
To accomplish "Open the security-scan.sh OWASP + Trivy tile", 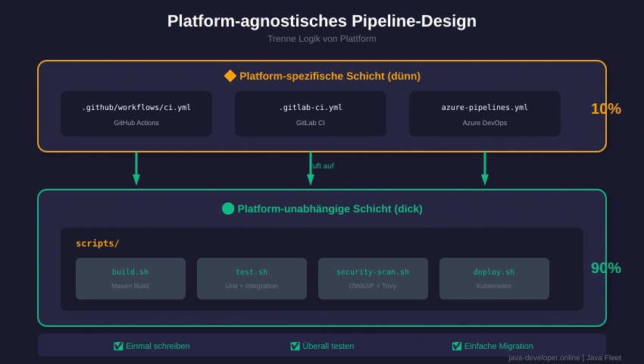I will (373, 278).
